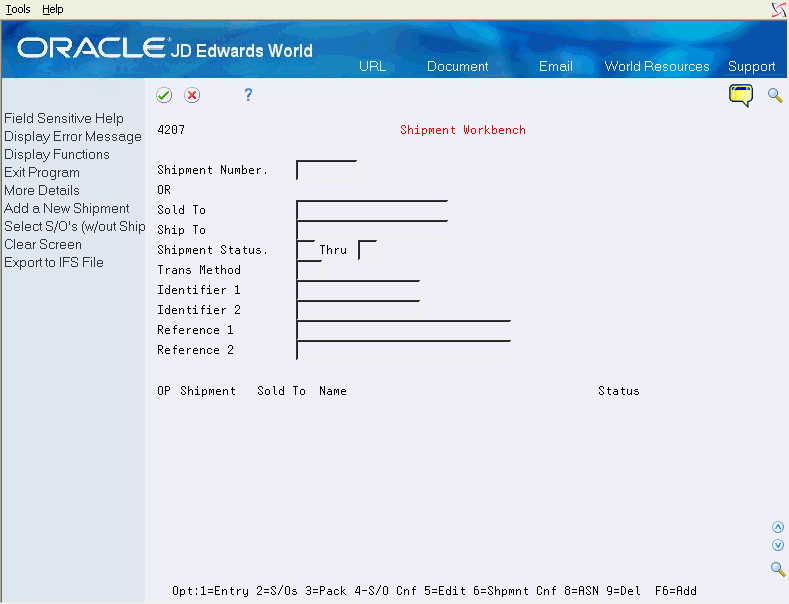Select Field Sensitive Help option

point(64,118)
